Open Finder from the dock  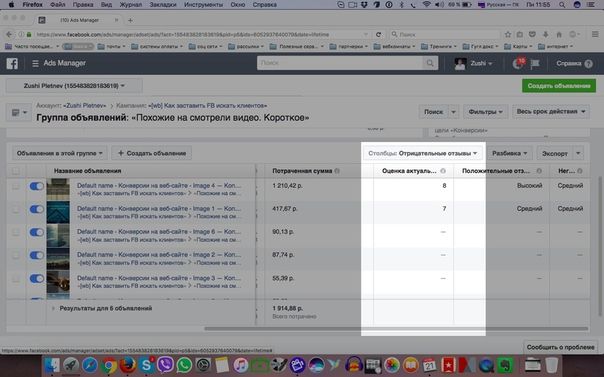pyautogui.click(x=52, y=365)
